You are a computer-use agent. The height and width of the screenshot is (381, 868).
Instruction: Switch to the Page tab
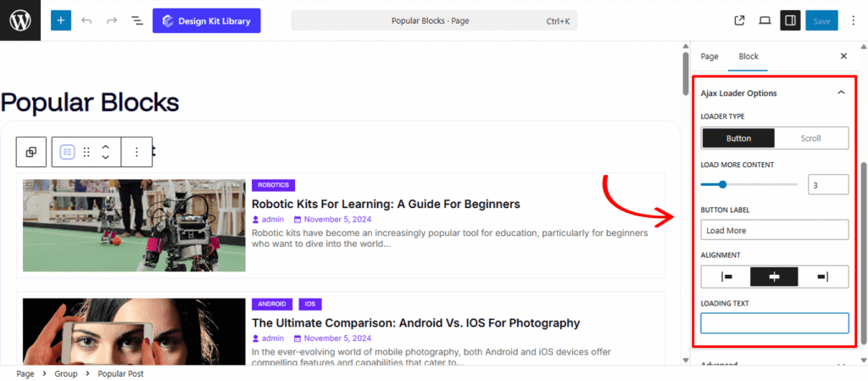[x=709, y=56]
